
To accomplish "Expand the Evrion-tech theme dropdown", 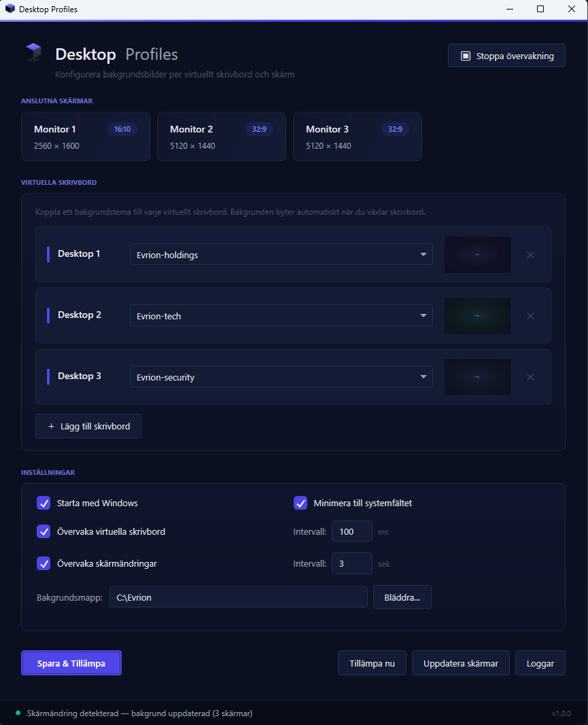I will 281,316.
